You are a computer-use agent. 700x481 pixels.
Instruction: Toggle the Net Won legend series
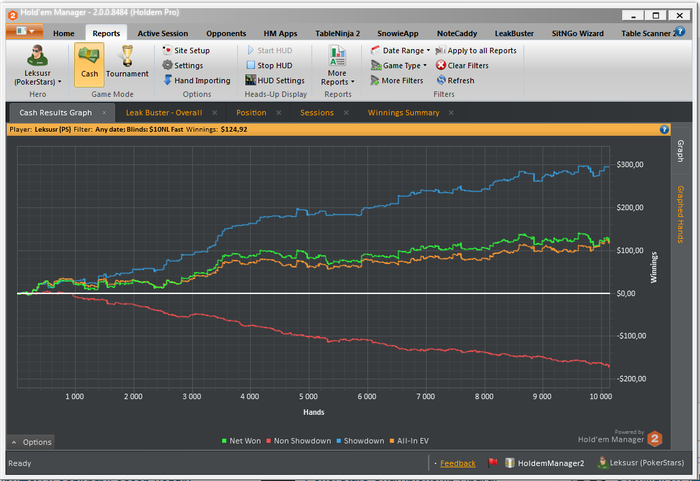(241, 441)
